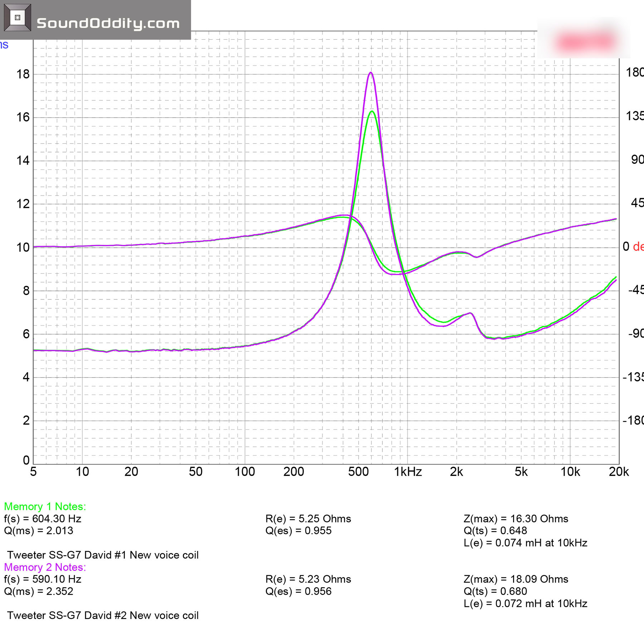Click "L(e) = 0.072 mH at 10kHz"

click(526, 604)
